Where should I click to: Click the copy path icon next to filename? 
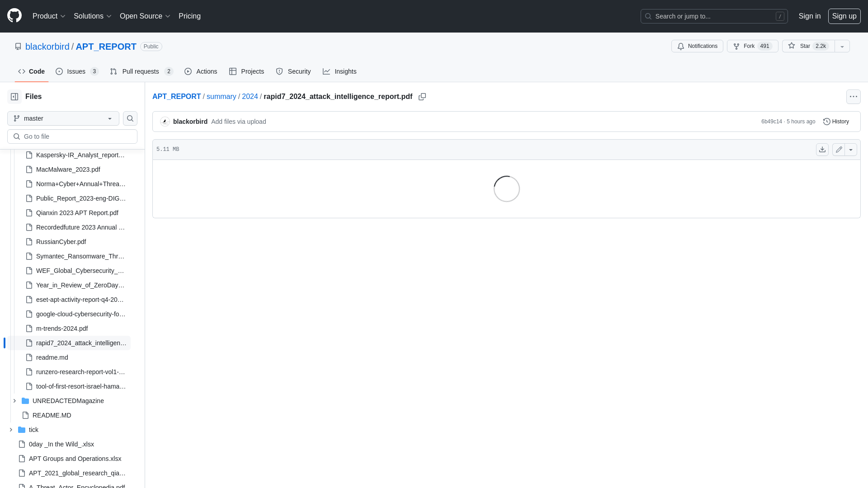point(422,97)
